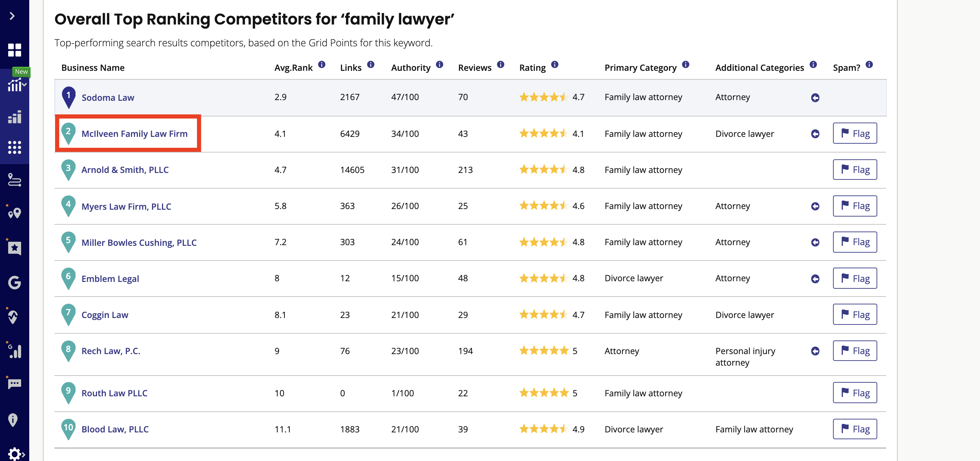
Task: Show info tooltip for Additional Categories column
Action: click(x=813, y=64)
